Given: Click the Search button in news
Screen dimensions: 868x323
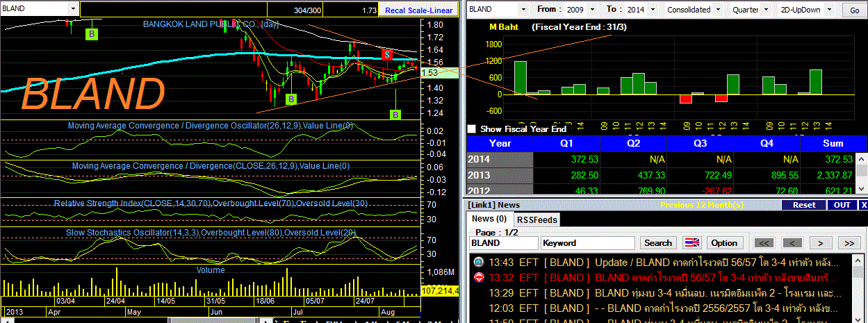Looking at the screenshot, I should click(658, 243).
